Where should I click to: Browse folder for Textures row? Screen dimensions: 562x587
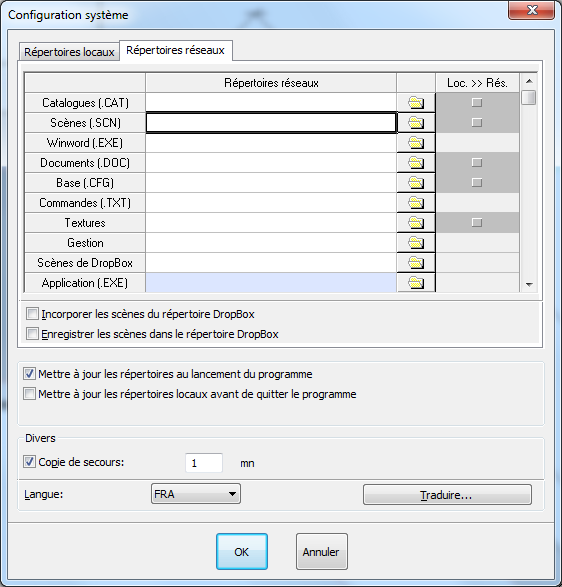[416, 223]
